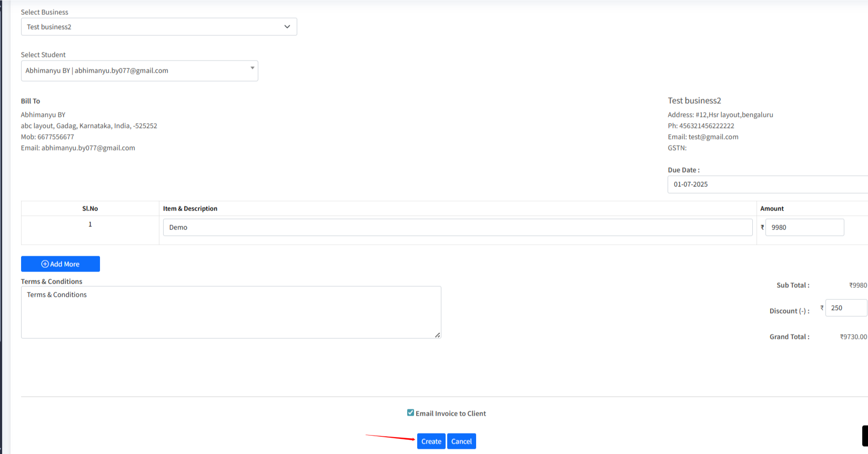Open the Select Student dropdown caret
Screen dimensions: 868x454
[x=253, y=68]
